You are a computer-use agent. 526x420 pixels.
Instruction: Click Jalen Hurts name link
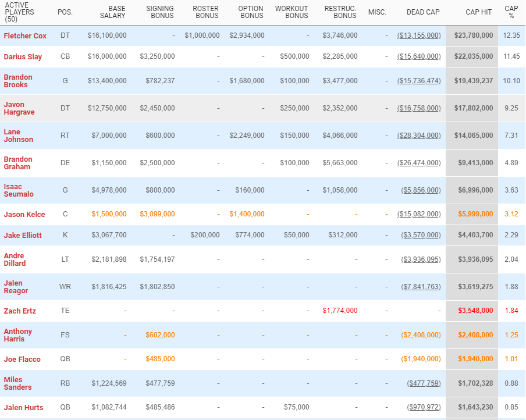coord(23,408)
